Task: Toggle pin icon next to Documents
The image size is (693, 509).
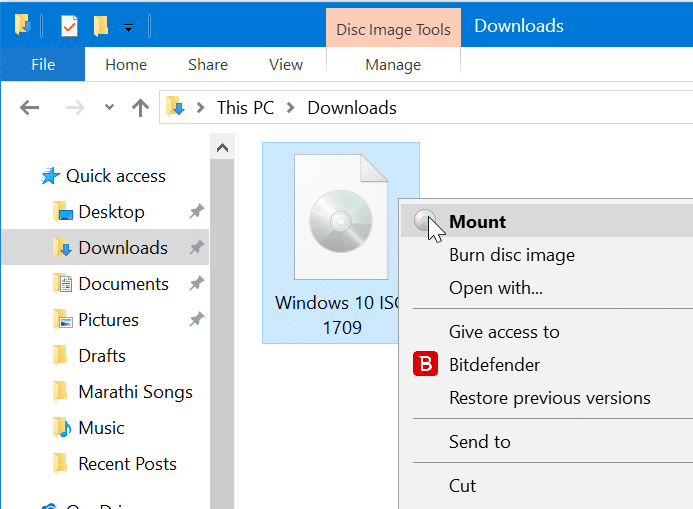Action: click(196, 284)
